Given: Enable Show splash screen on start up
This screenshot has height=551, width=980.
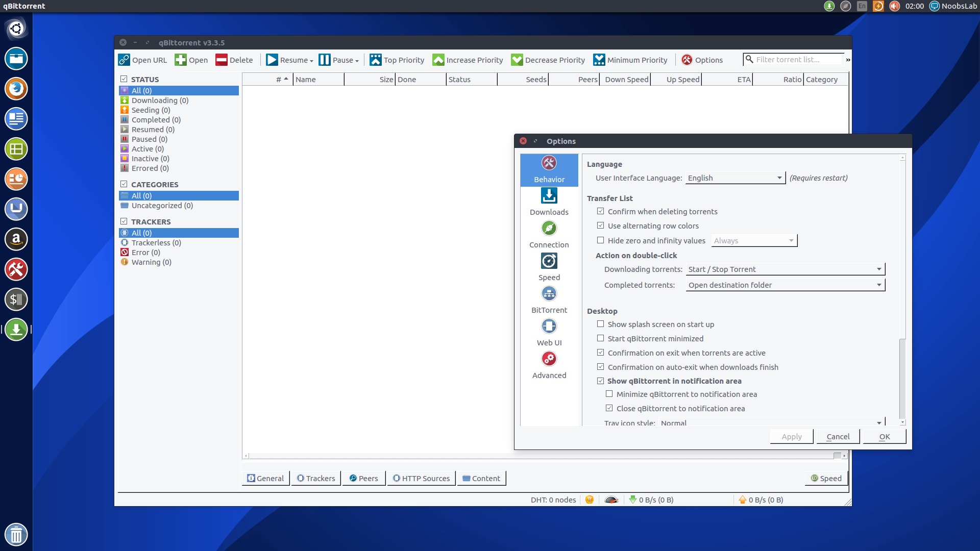Looking at the screenshot, I should 601,324.
